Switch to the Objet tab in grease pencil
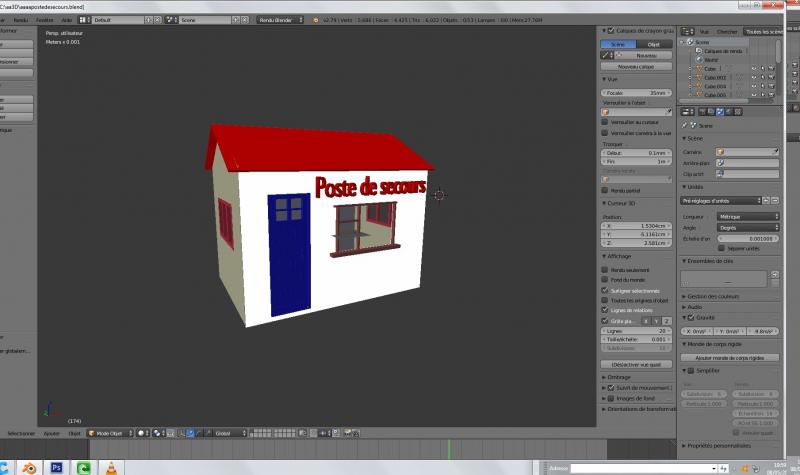 pos(653,45)
